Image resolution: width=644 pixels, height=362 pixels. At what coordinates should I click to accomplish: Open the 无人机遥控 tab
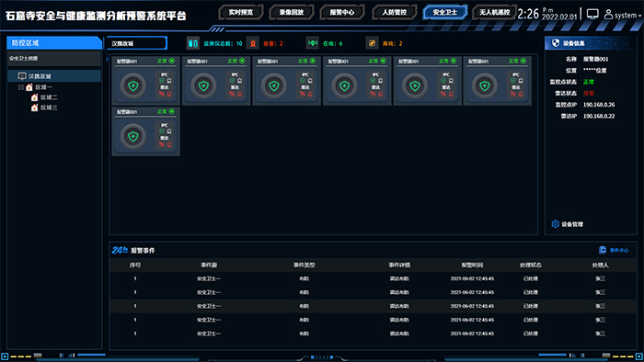coord(495,12)
